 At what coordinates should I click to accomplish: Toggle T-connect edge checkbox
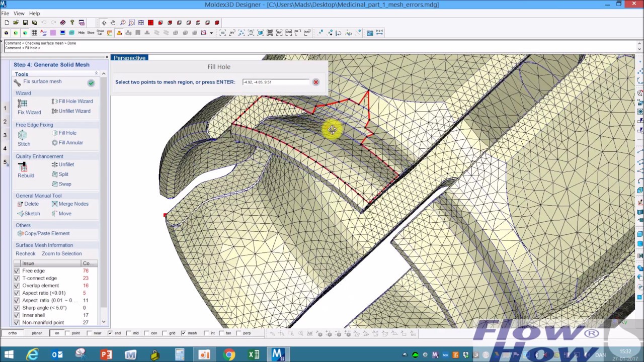tap(17, 278)
